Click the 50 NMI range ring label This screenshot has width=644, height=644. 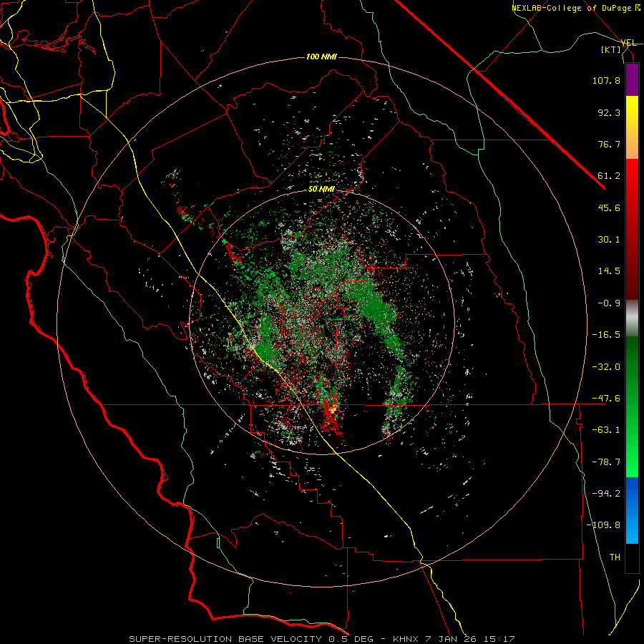point(321,190)
